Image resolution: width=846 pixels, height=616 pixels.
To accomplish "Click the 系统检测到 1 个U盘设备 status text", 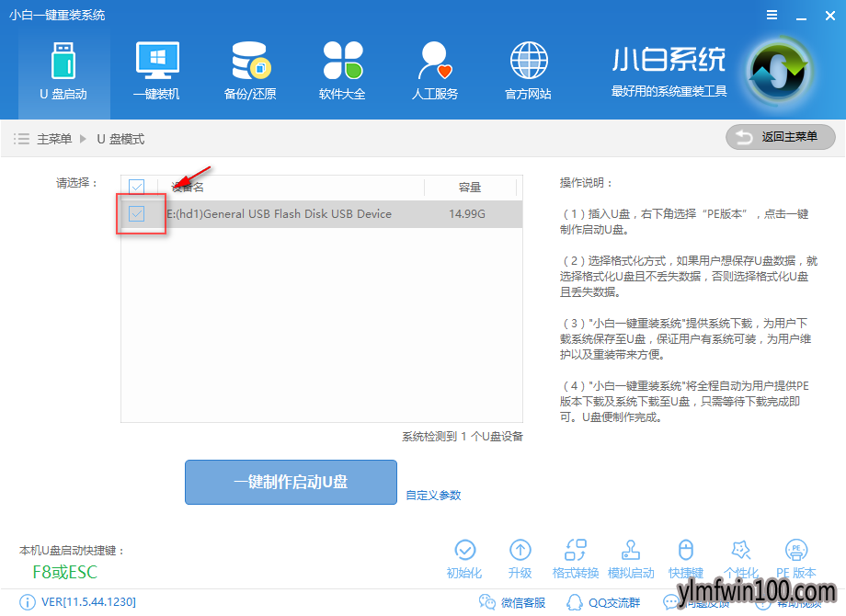I will click(463, 437).
